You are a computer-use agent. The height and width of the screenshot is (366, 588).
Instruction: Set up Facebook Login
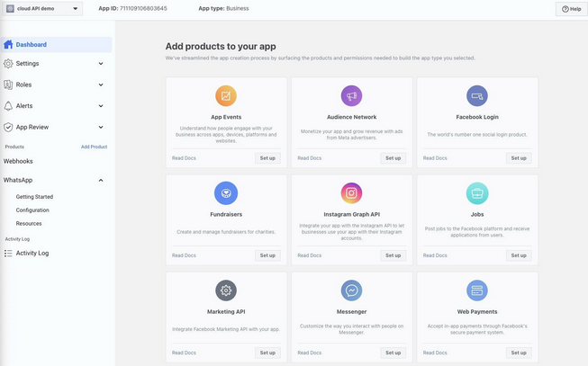pyautogui.click(x=519, y=158)
